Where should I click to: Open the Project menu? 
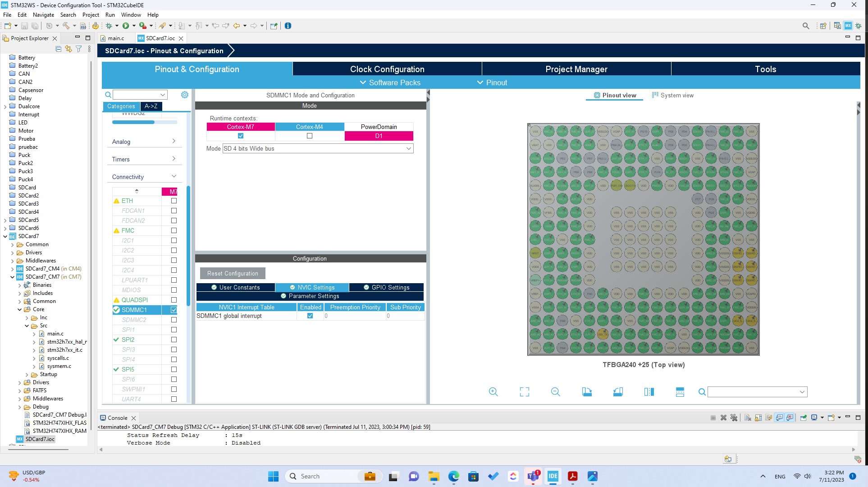click(x=91, y=14)
